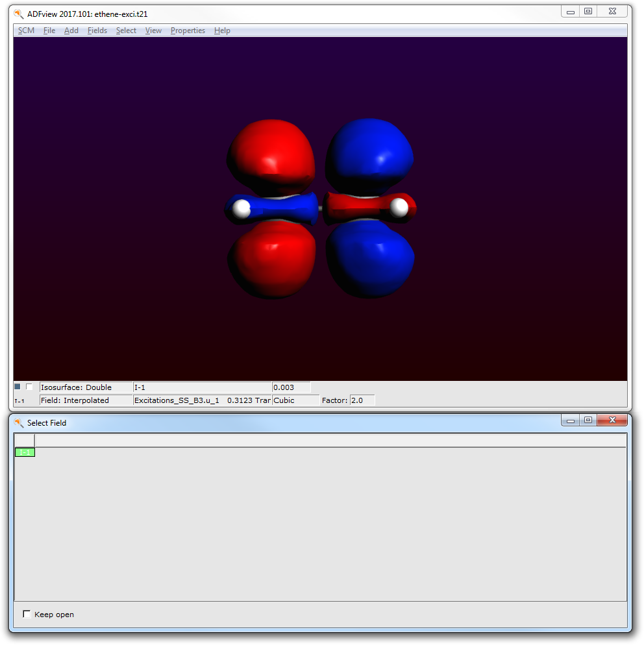Open the SCM menu
This screenshot has width=644, height=645.
coord(26,30)
